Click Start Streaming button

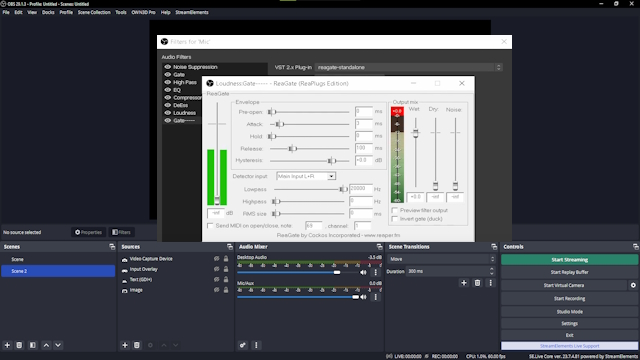pos(569,260)
